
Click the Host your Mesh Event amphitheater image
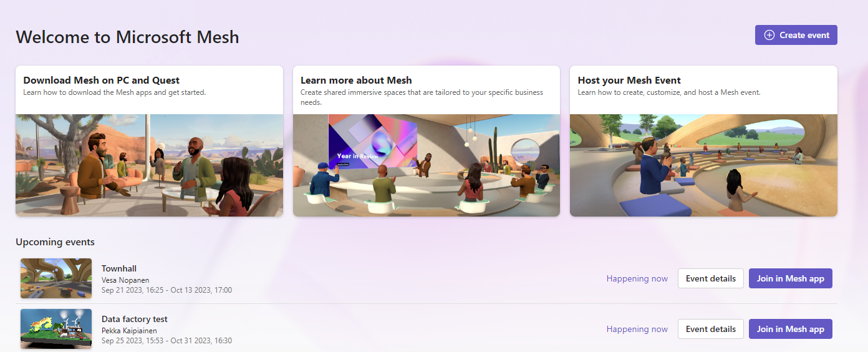(x=703, y=165)
